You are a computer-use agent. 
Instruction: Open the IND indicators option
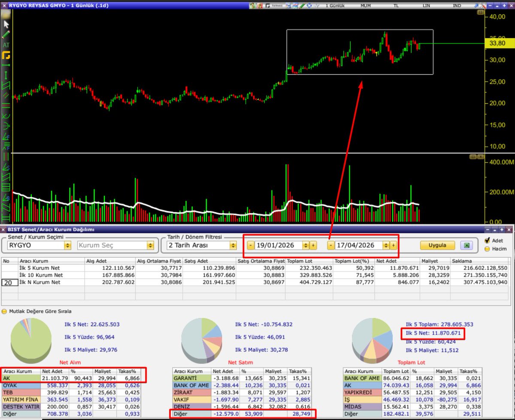457,6
